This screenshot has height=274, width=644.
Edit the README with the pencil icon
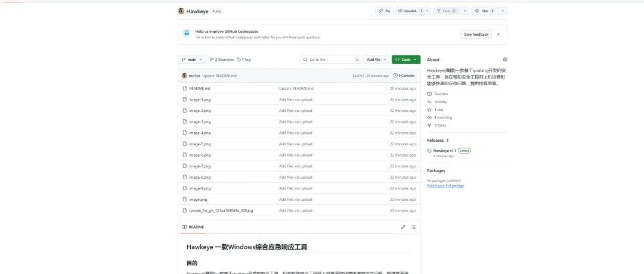click(403, 227)
